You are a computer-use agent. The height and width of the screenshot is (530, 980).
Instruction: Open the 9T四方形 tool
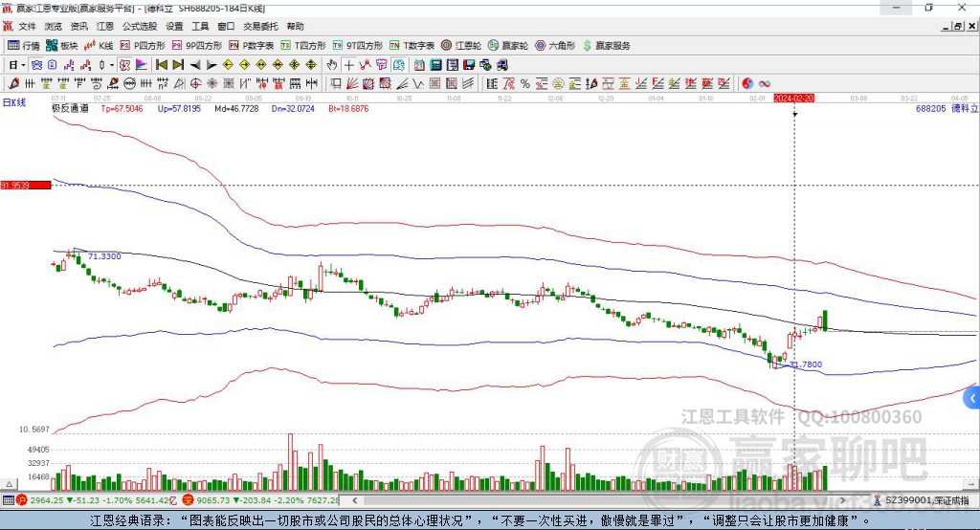358,46
